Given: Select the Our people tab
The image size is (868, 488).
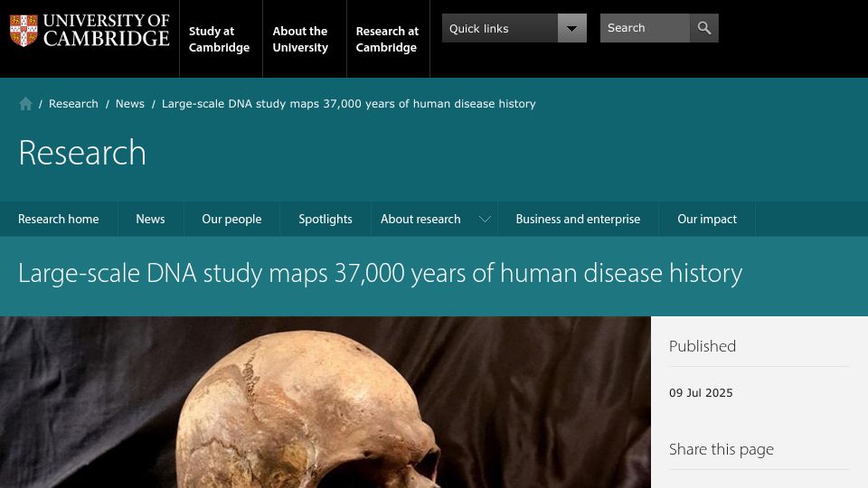Looking at the screenshot, I should click(232, 219).
